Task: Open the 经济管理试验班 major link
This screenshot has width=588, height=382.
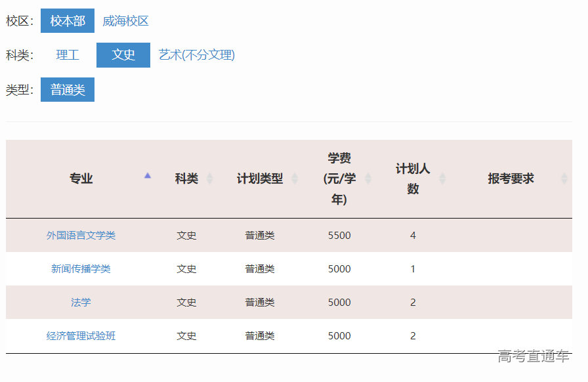Action: tap(80, 335)
